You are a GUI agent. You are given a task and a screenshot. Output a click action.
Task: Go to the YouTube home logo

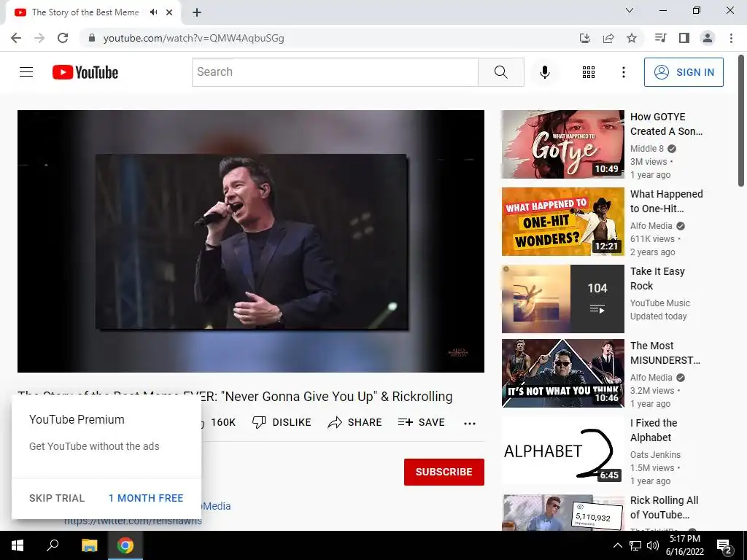(x=85, y=72)
